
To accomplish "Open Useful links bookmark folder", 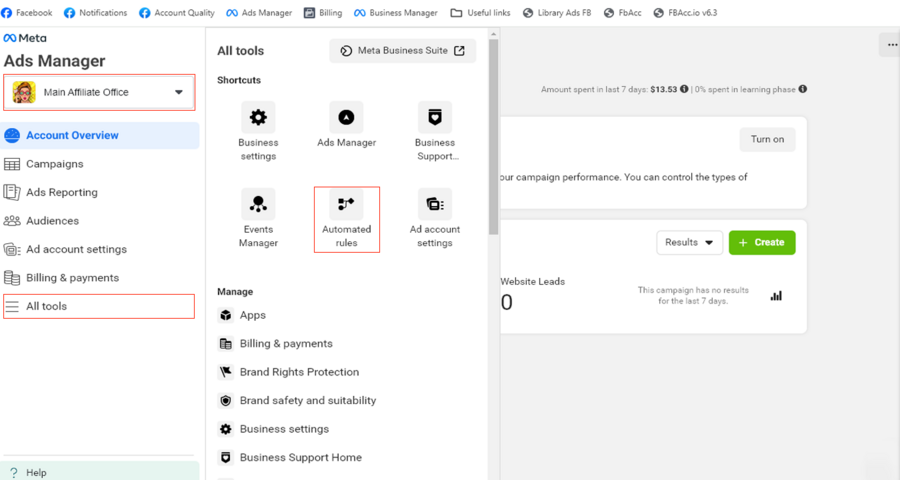I will (x=480, y=13).
